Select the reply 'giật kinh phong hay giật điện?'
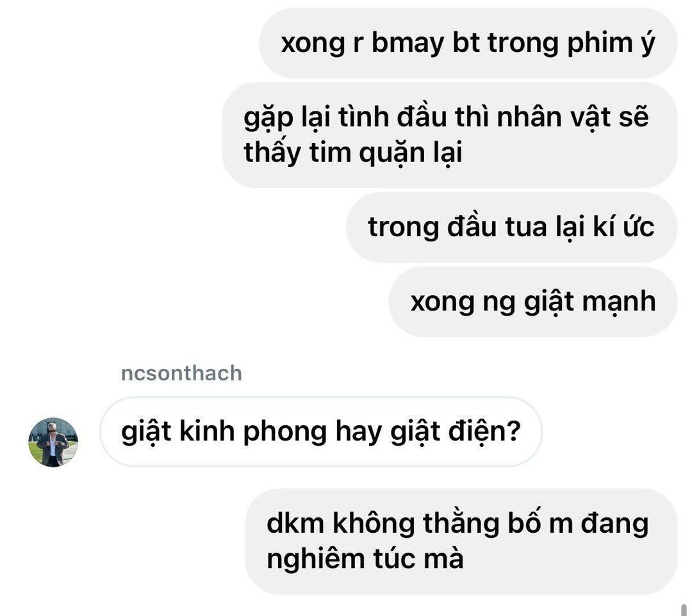Image resolution: width=692 pixels, height=616 pixels. click(321, 431)
